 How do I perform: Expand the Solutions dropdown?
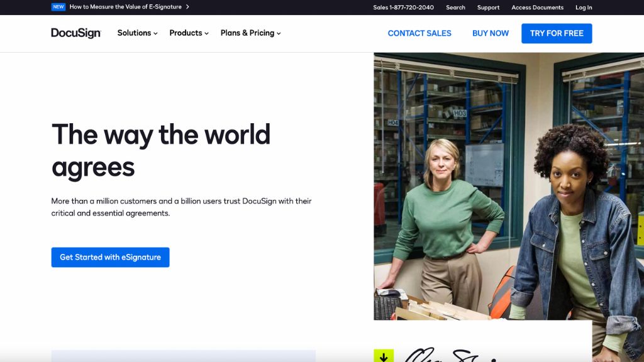pyautogui.click(x=136, y=33)
